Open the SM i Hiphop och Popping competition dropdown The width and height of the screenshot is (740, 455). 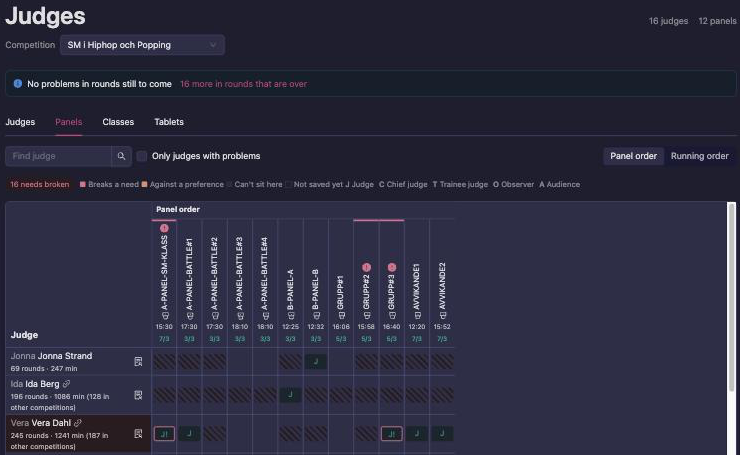[142, 45]
